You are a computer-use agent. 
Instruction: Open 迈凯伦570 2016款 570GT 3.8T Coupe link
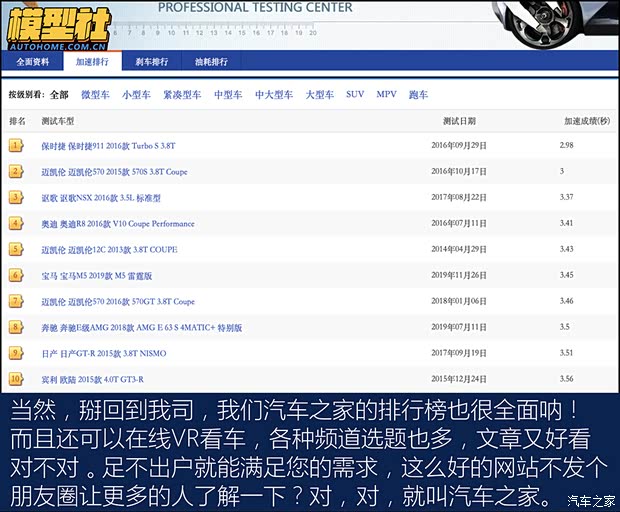[118, 302]
